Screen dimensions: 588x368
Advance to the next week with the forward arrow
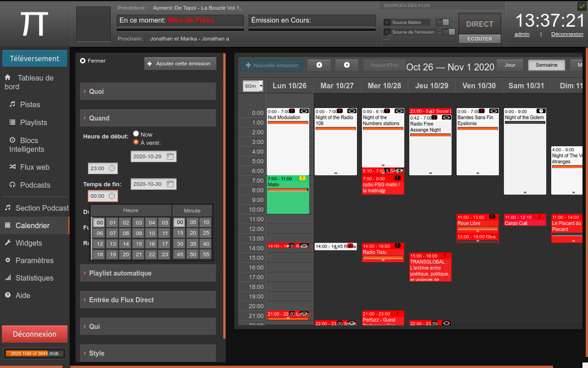pos(347,65)
